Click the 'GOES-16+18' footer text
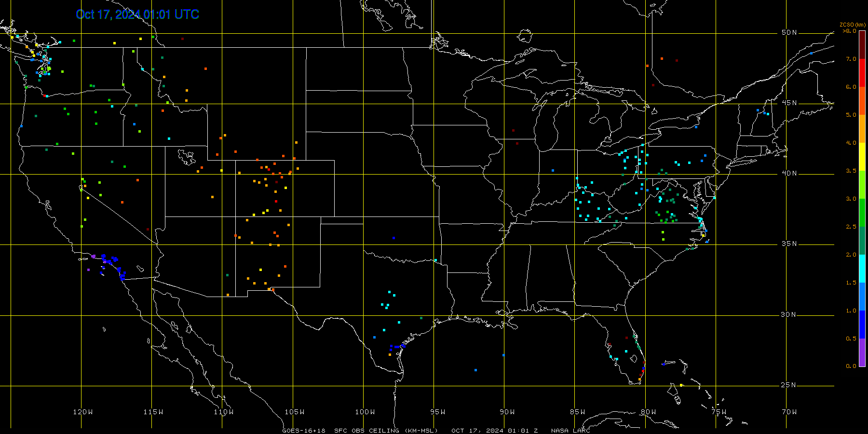Image resolution: width=868 pixels, height=434 pixels. (x=304, y=431)
